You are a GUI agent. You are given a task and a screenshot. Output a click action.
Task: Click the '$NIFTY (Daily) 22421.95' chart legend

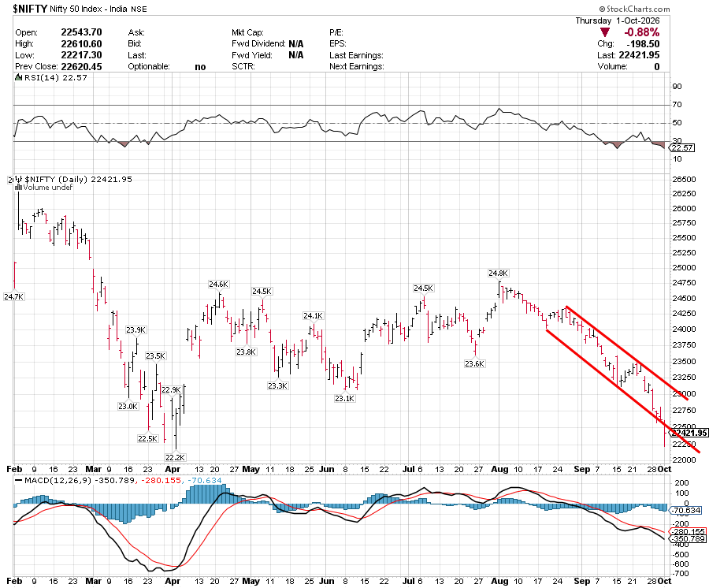[78, 179]
